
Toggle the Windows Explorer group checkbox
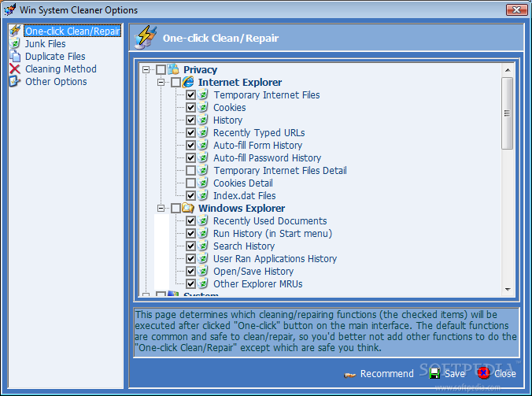[x=175, y=208]
